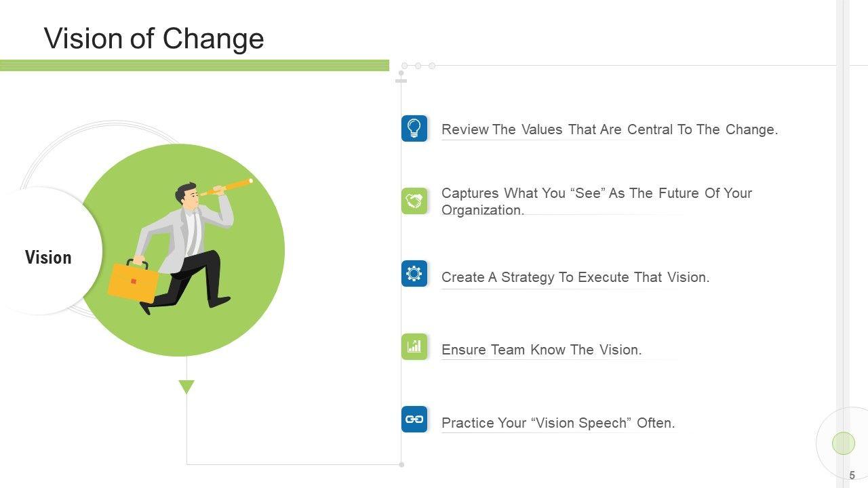Screen dimensions: 868x488
Task: Click the green handshake icon
Action: pyautogui.click(x=414, y=201)
